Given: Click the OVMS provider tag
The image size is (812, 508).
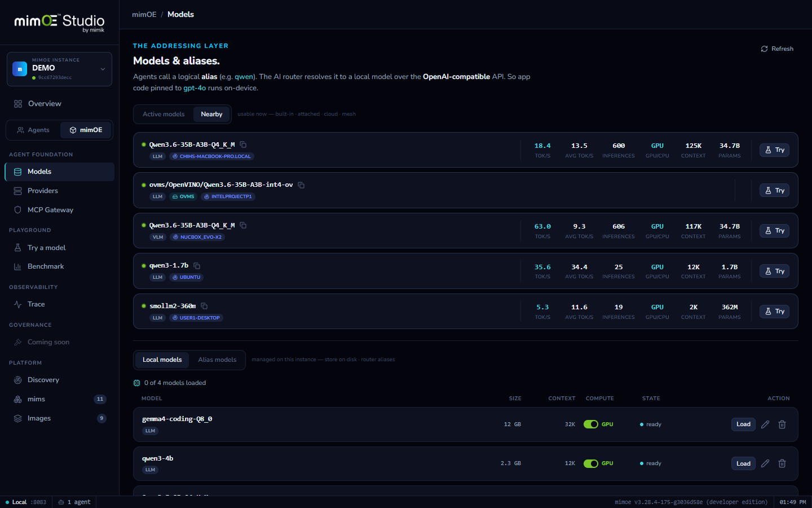Looking at the screenshot, I should pyautogui.click(x=183, y=197).
